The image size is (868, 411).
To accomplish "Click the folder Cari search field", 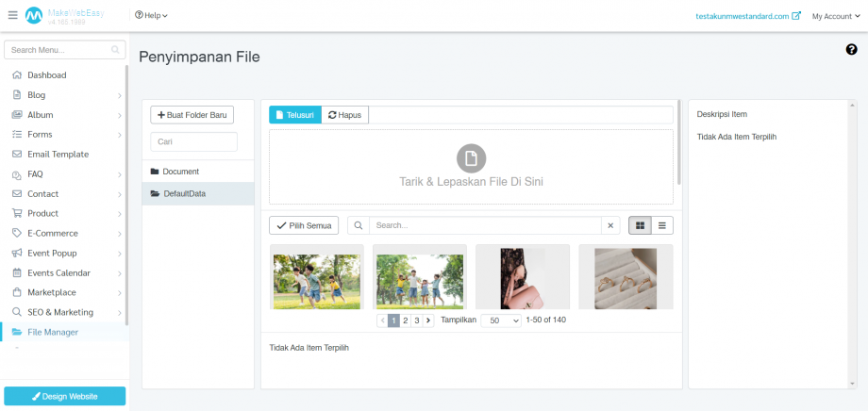I will tap(193, 141).
